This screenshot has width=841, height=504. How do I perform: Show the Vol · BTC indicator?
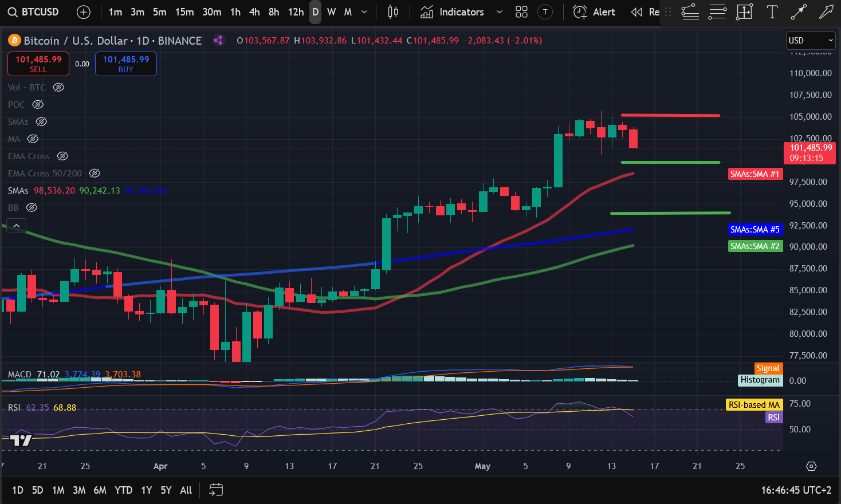(58, 87)
